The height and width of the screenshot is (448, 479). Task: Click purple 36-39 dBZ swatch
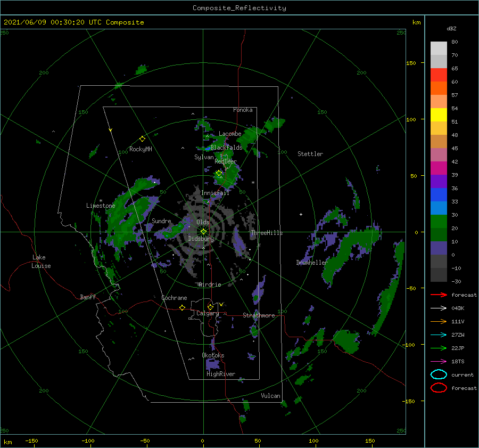[x=439, y=181]
